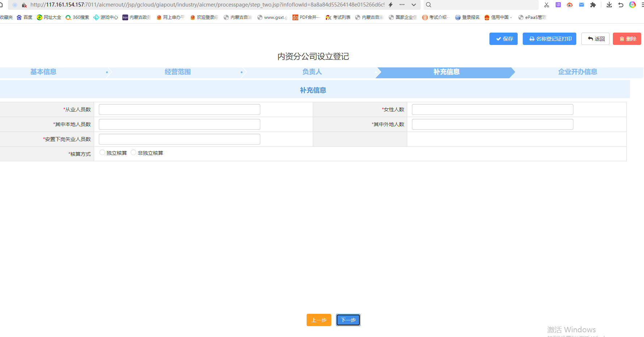Focus the 从业人员数 input field
This screenshot has height=337, width=644.
(179, 109)
